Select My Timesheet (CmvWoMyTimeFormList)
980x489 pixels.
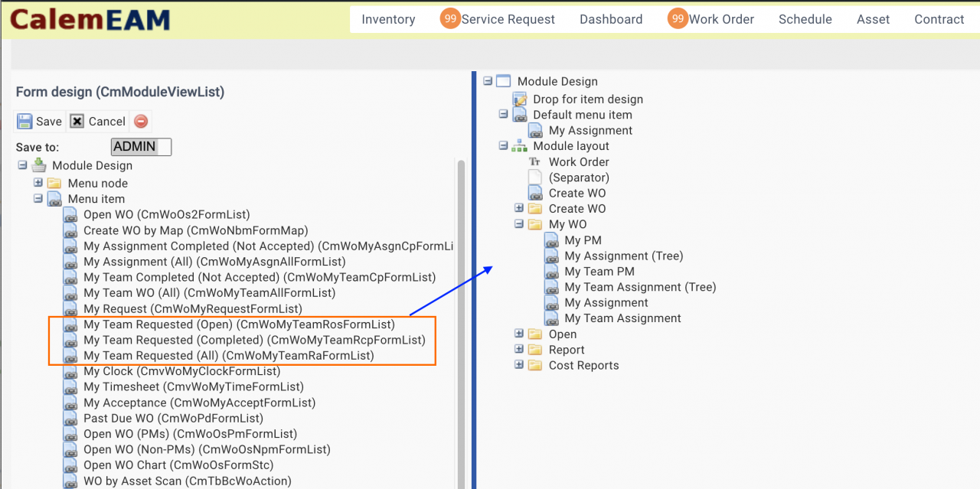(194, 387)
